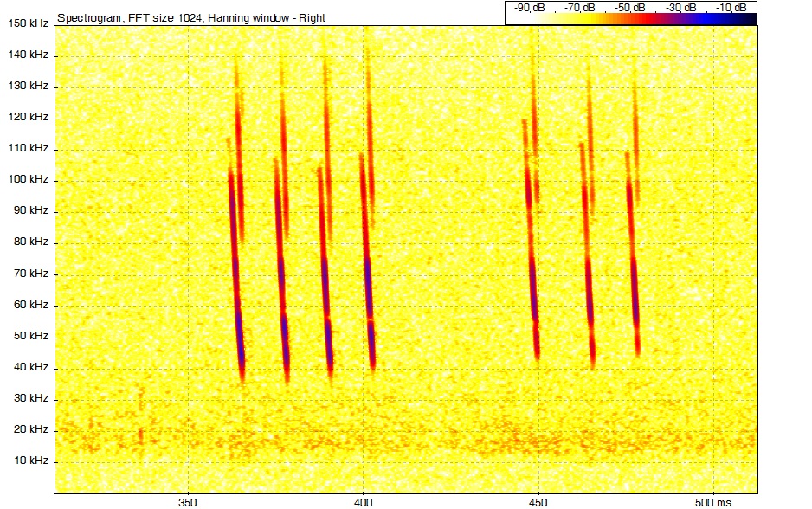This screenshot has height=509, width=812.
Task: Click the 500 ms time axis label
Action: coord(713,503)
